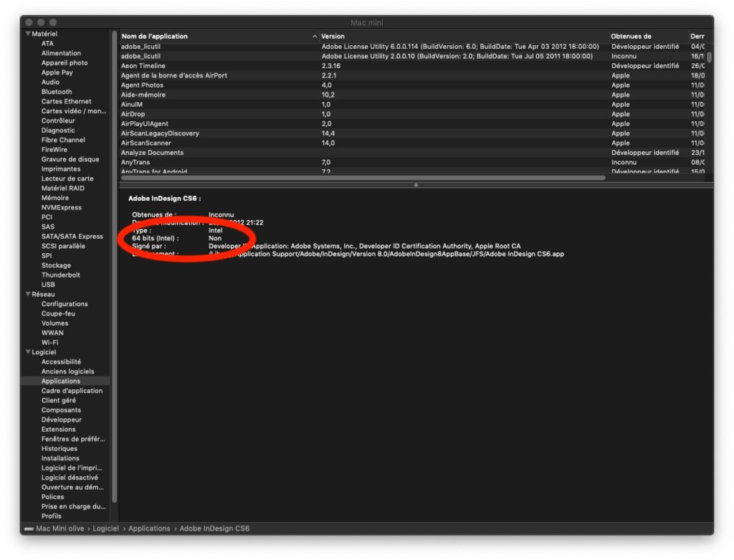Open Volumes under Réseau
This screenshot has height=560, width=734.
[x=54, y=323]
